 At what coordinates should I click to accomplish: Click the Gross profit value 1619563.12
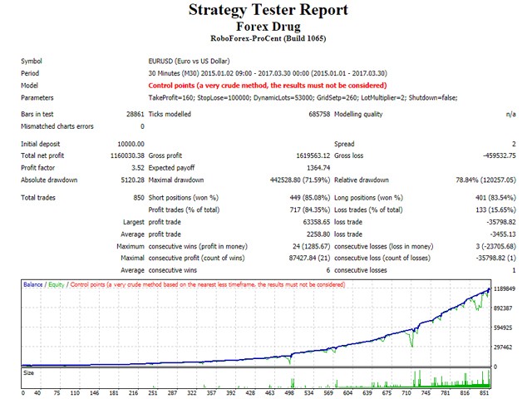[313, 155]
